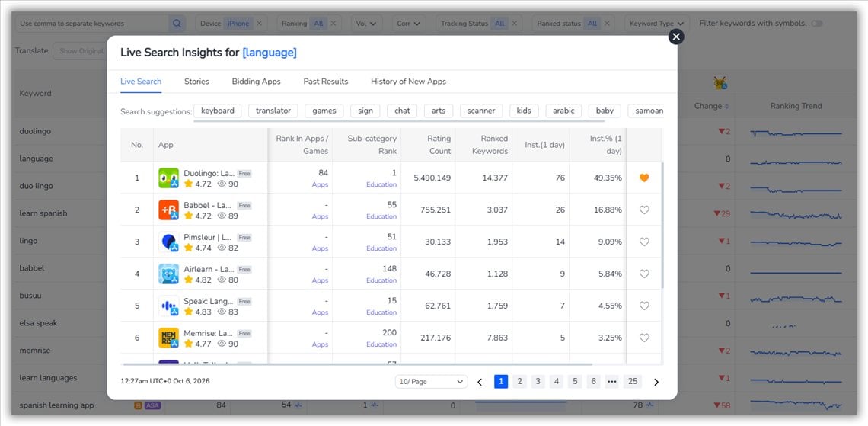
Task: Switch to the Stories tab
Action: pos(196,82)
